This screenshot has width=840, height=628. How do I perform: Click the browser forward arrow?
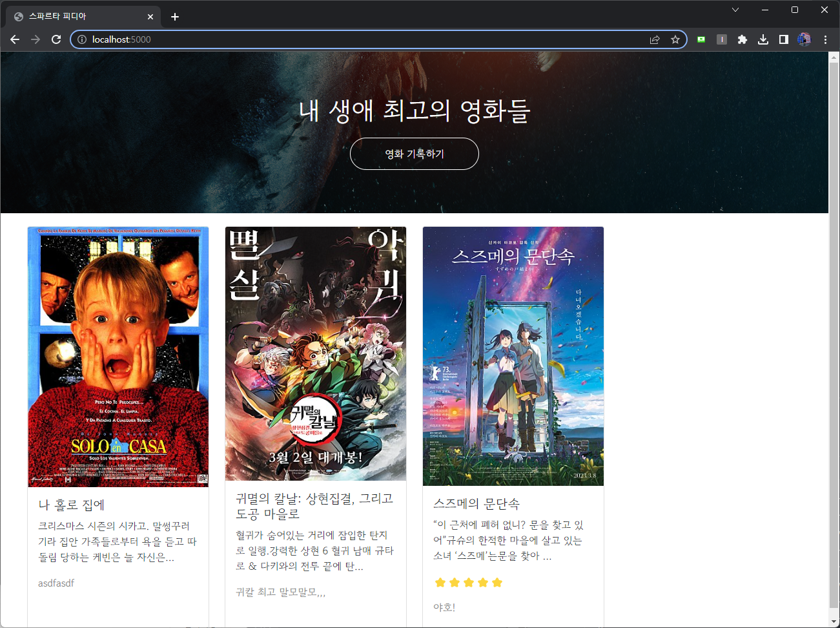36,39
